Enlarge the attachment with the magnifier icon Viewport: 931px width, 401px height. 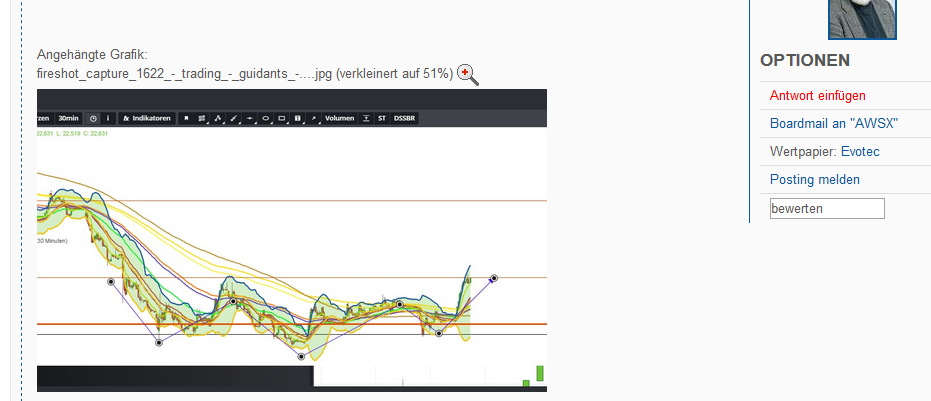(467, 74)
